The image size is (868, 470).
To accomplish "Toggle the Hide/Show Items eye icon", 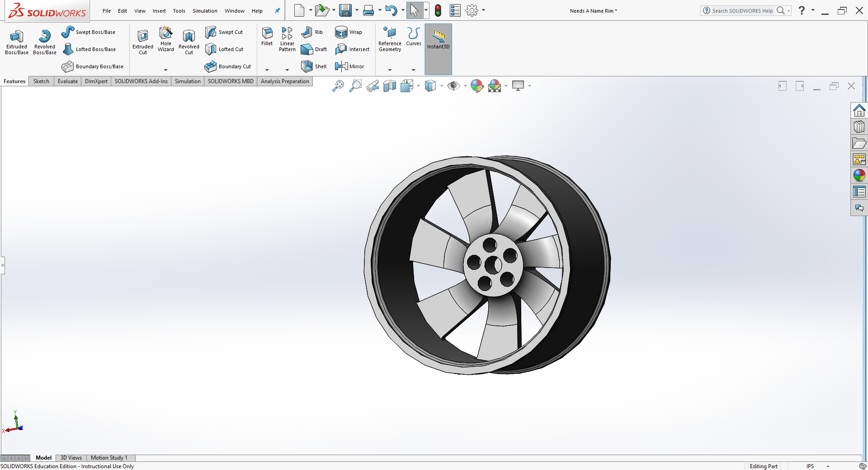I will point(453,86).
